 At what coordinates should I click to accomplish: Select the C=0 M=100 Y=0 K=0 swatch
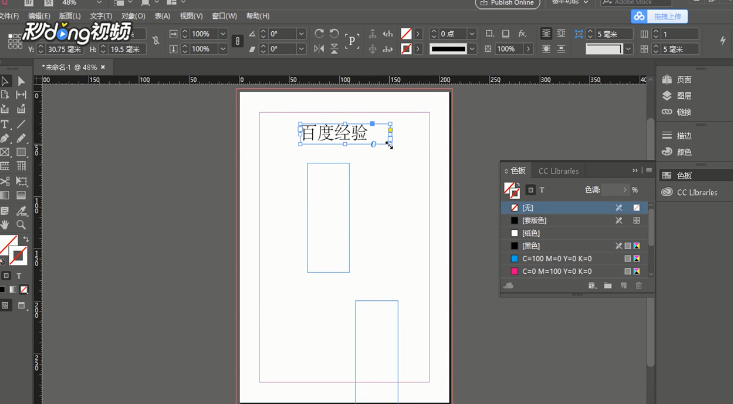point(575,271)
